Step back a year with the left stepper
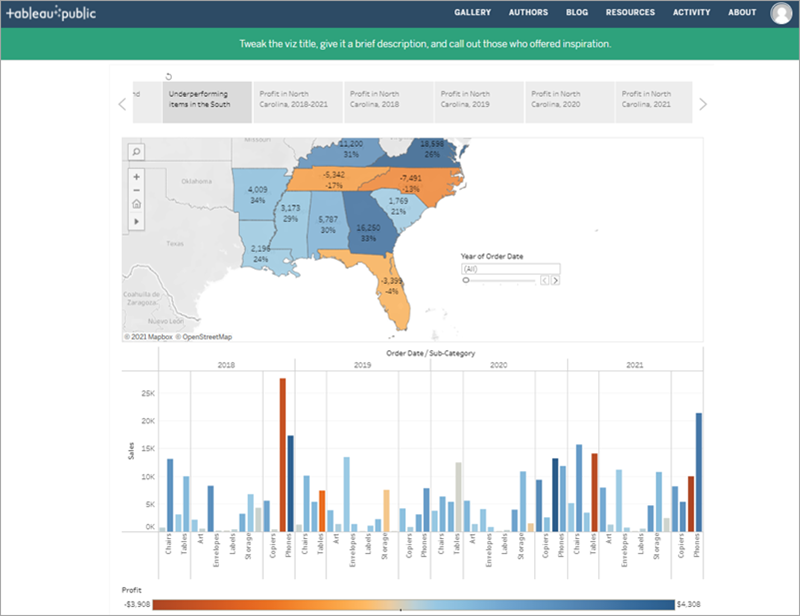Screen dimensions: 800x616 [544, 280]
